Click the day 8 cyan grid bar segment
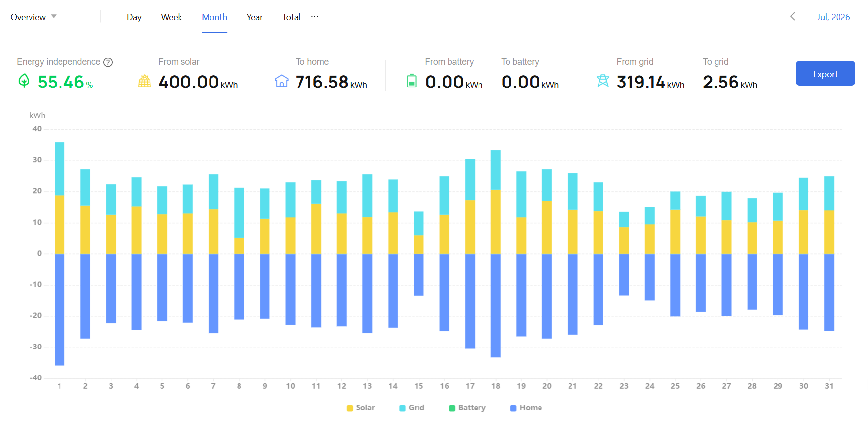This screenshot has width=868, height=434. [x=239, y=213]
